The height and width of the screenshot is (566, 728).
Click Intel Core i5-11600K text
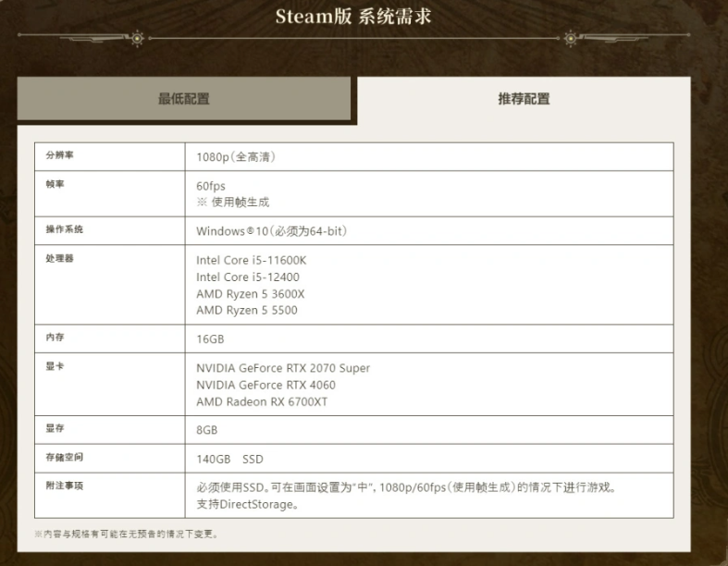tap(252, 261)
